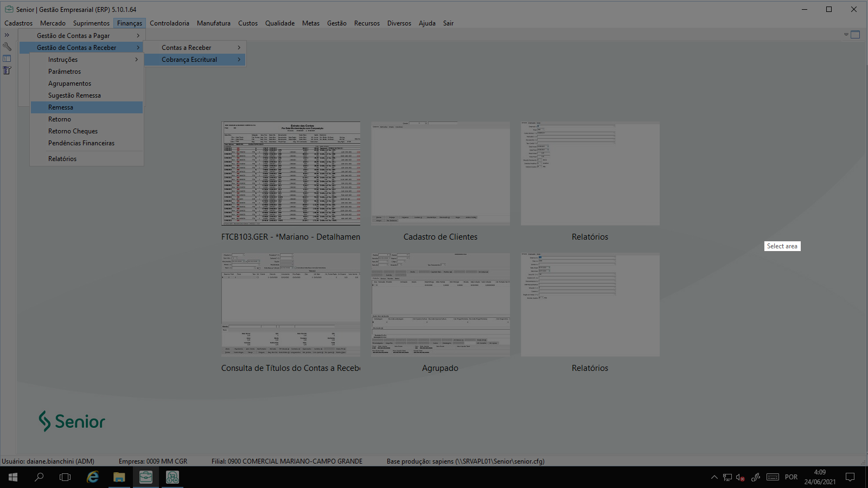The width and height of the screenshot is (868, 488).
Task: Select the Retorno menu item
Action: coord(87,119)
